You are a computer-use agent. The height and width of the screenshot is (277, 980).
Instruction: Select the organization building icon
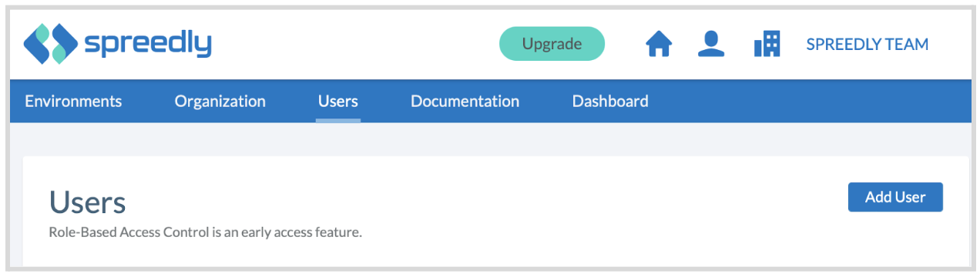pyautogui.click(x=767, y=44)
